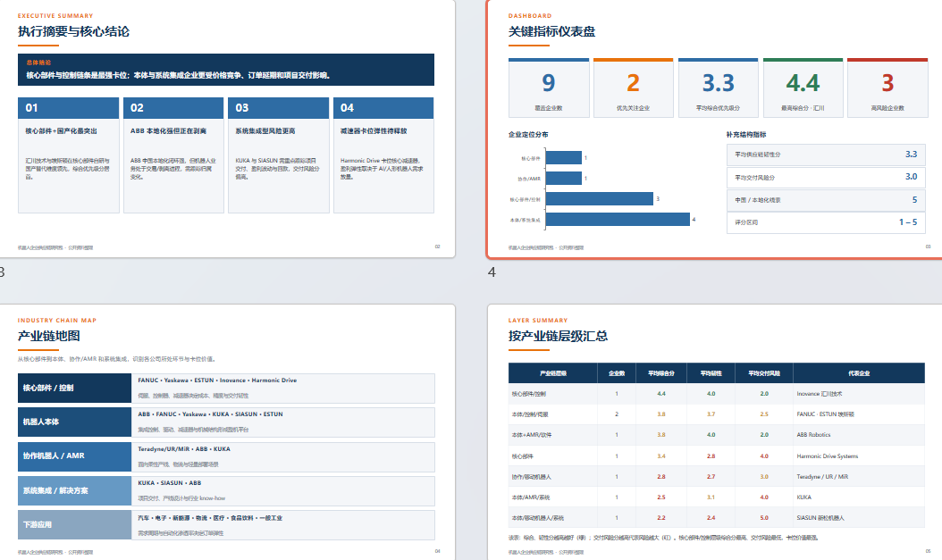Click the dark blue conclusion banner sentence
The height and width of the screenshot is (560, 942).
tap(178, 76)
